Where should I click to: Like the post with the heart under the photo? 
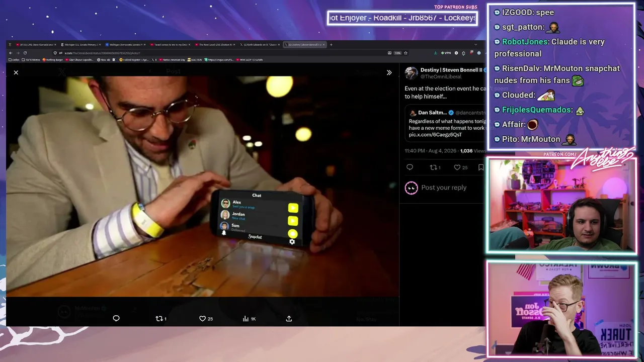tap(206, 318)
